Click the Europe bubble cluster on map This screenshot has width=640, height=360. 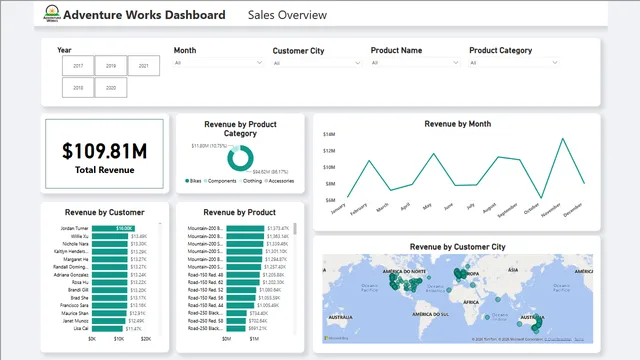tap(460, 274)
